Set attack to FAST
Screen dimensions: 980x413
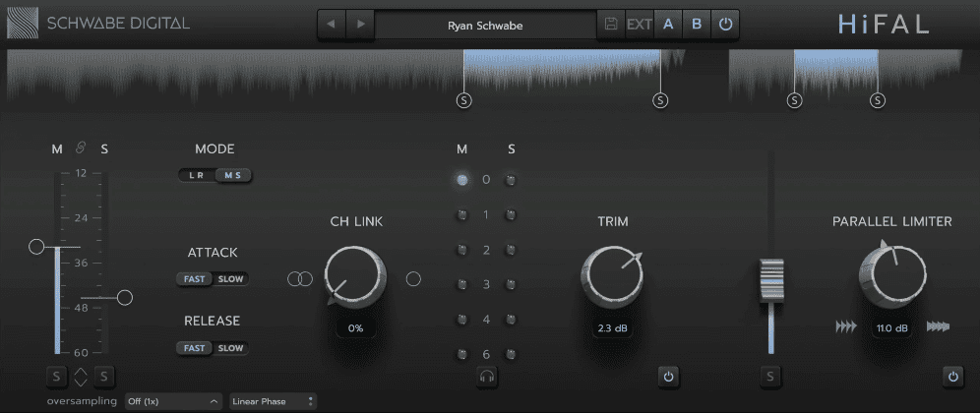[195, 278]
